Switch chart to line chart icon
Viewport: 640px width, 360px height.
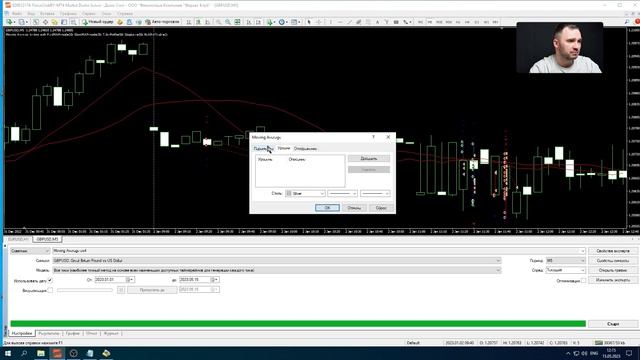[x=207, y=22]
